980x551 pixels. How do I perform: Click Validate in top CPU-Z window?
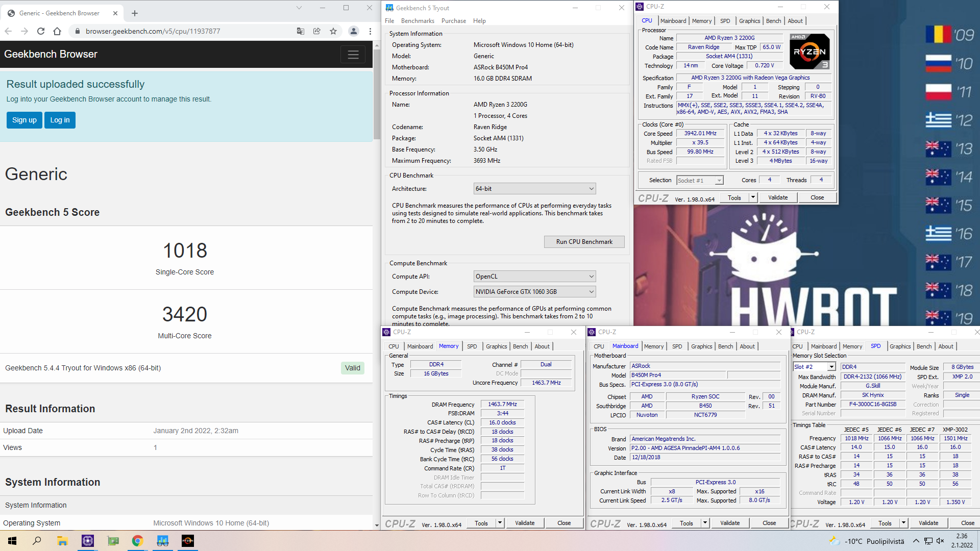778,197
